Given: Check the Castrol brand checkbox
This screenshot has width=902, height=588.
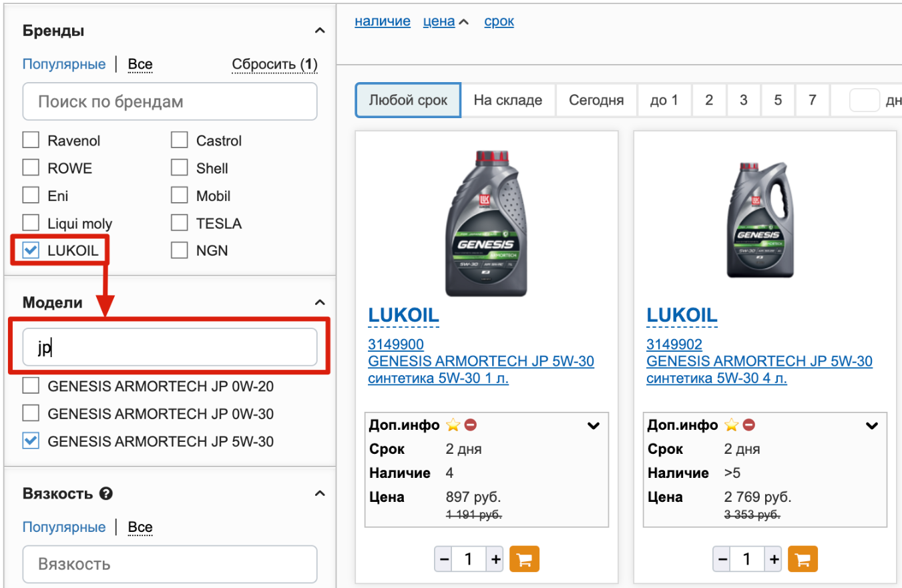Looking at the screenshot, I should (x=179, y=140).
